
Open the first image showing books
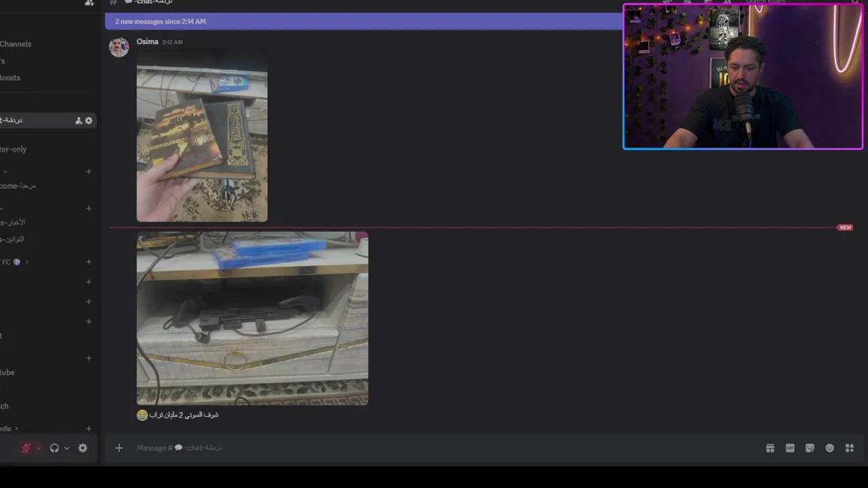tap(202, 136)
